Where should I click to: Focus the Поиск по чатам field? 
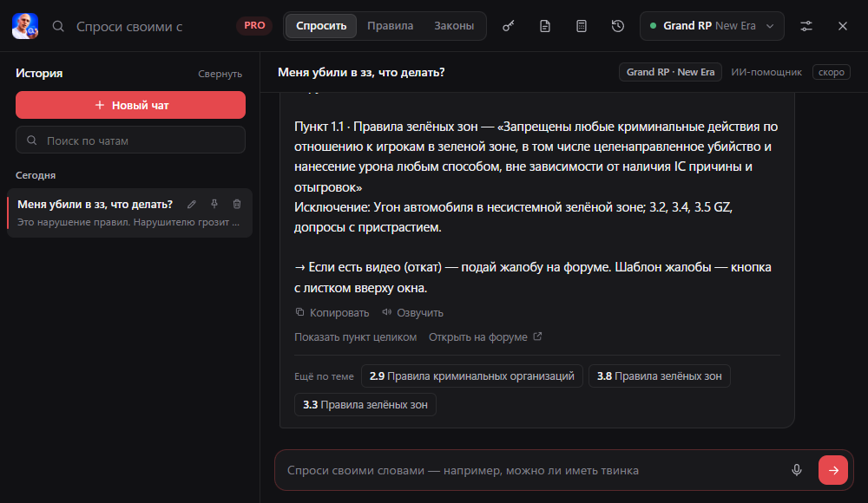click(131, 140)
